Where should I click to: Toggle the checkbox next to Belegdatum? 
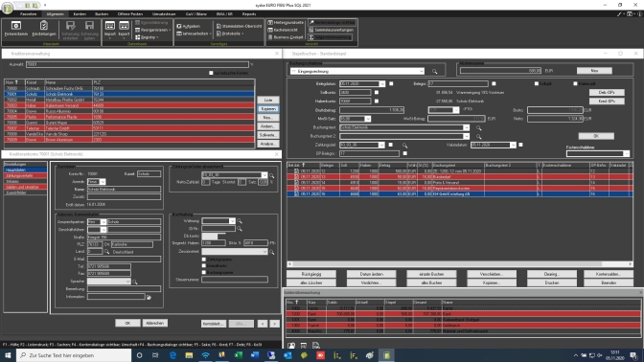(x=391, y=83)
